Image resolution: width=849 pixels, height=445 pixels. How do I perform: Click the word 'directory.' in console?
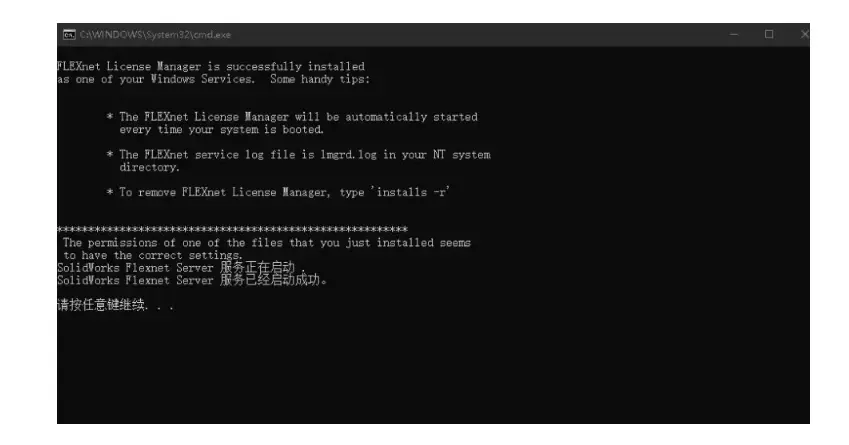coord(149,167)
